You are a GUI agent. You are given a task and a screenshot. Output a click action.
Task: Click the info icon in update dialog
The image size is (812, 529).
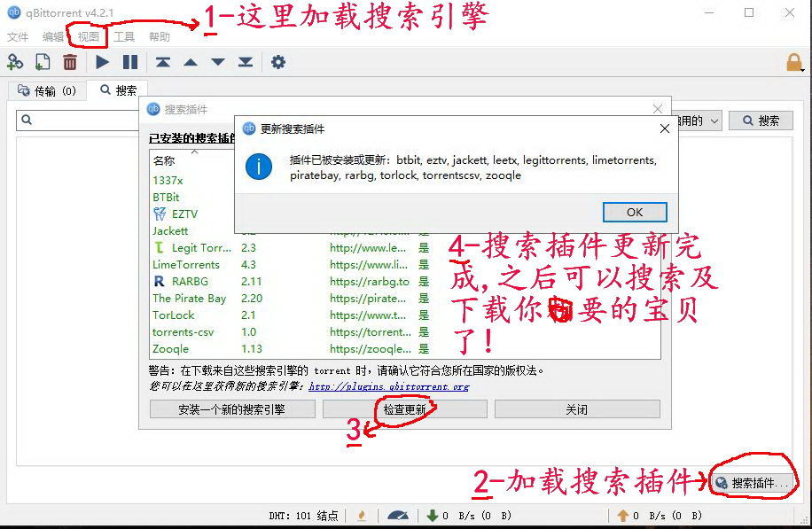259,167
